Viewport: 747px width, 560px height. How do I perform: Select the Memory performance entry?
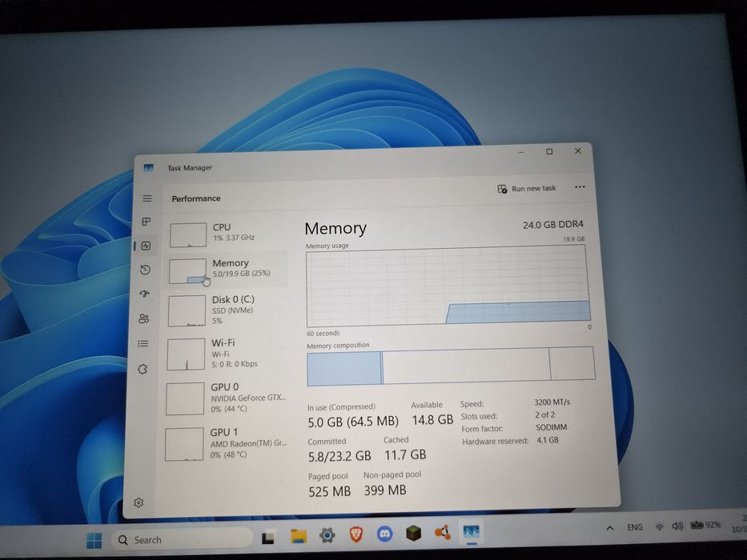point(227,270)
